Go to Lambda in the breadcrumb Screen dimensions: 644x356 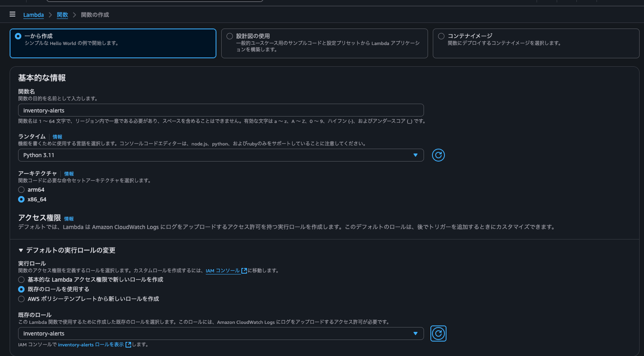(33, 15)
